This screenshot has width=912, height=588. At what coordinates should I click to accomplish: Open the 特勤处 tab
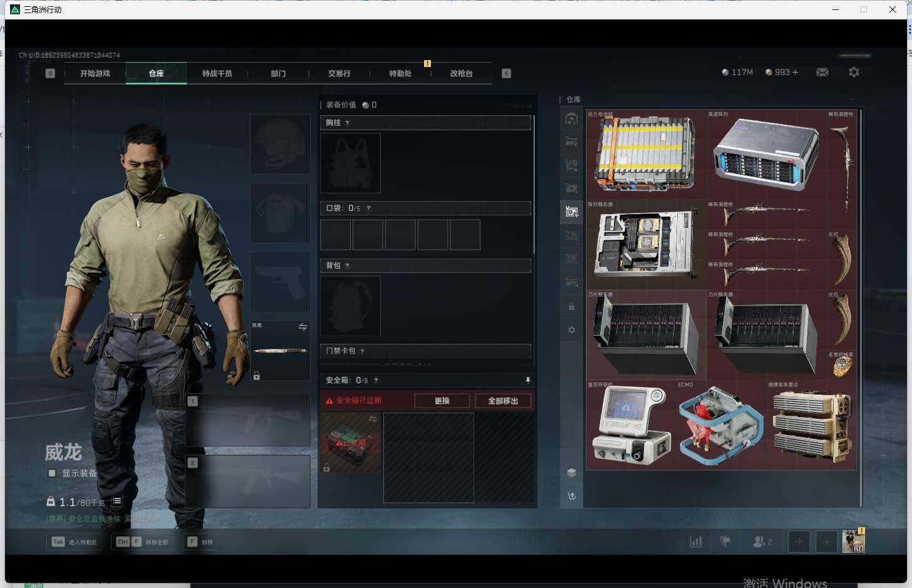(400, 73)
